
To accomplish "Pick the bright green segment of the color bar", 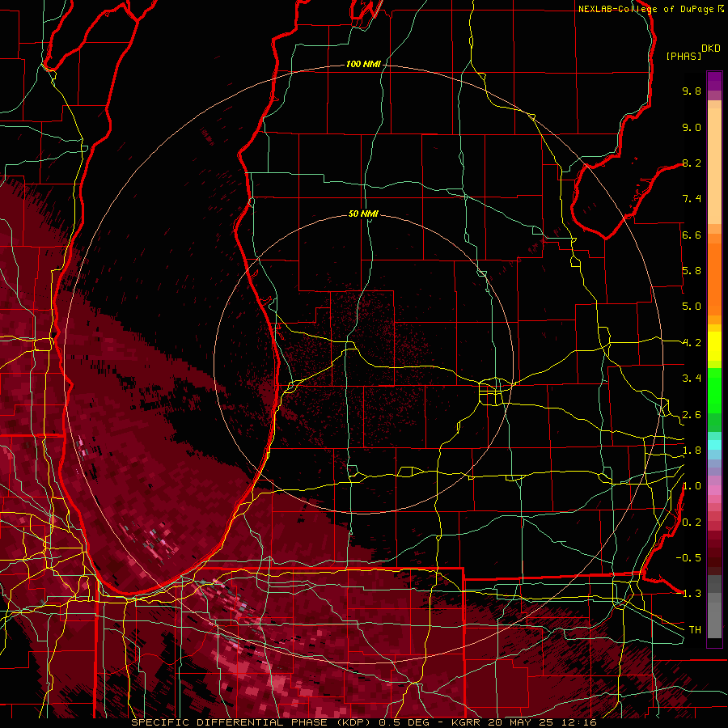I will coord(714,390).
